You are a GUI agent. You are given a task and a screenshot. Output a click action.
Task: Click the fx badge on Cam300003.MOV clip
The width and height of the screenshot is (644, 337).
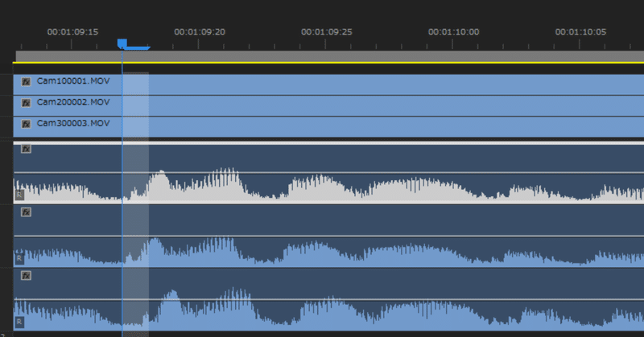26,124
